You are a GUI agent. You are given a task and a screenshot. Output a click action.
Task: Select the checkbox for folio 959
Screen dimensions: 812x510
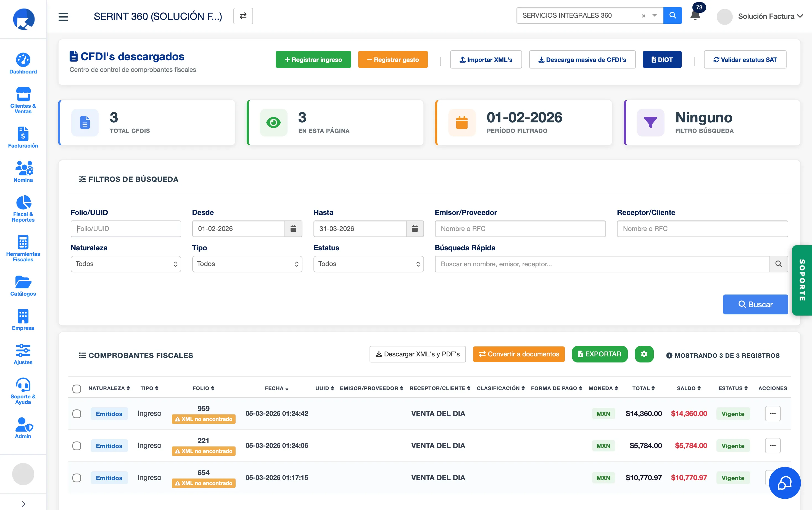(x=77, y=414)
